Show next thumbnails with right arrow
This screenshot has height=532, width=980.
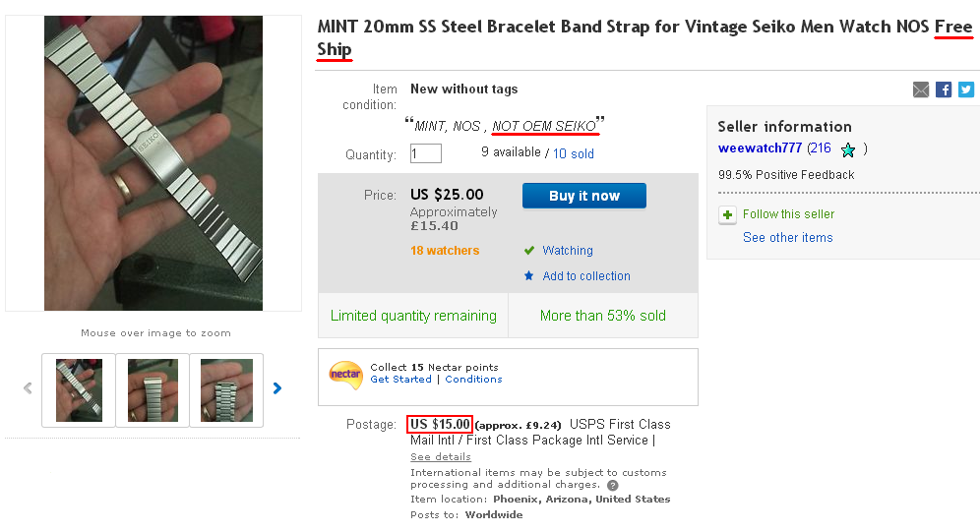[277, 388]
